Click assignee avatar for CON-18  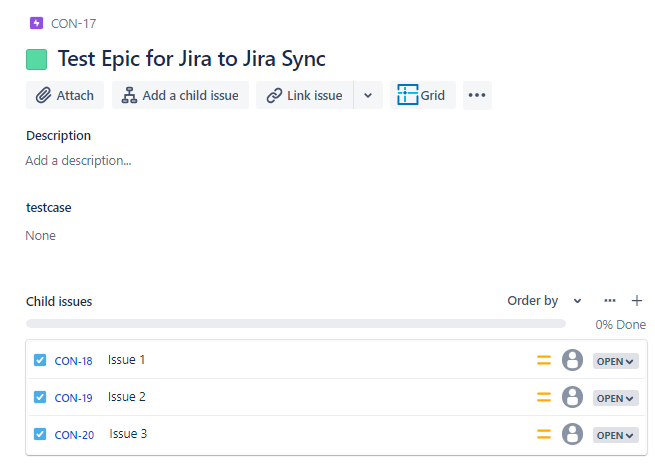point(572,360)
